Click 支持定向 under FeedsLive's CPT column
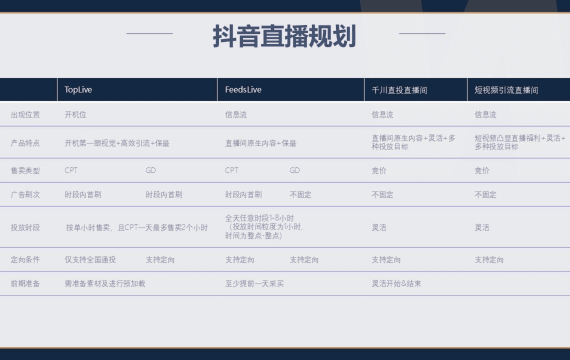Image resolution: width=570 pixels, height=360 pixels. 240,260
